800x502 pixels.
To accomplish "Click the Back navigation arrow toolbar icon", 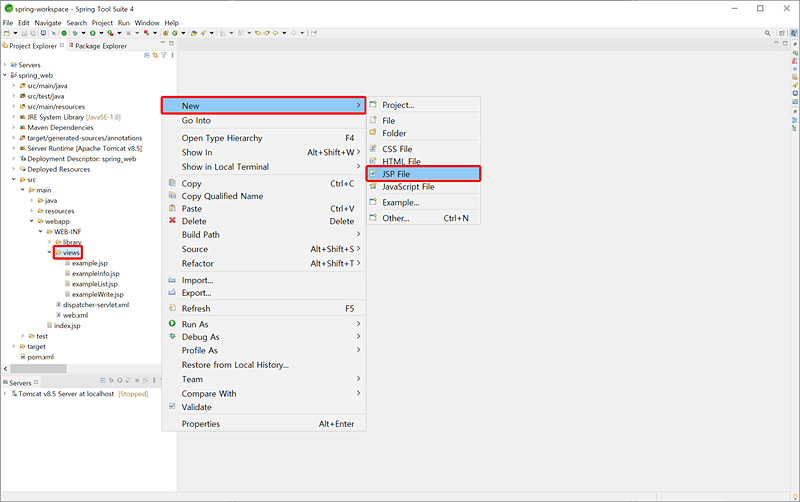I will click(276, 33).
